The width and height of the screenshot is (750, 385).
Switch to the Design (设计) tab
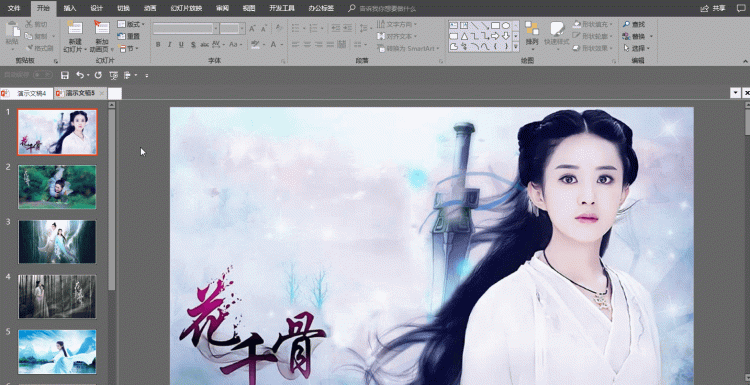click(x=97, y=8)
